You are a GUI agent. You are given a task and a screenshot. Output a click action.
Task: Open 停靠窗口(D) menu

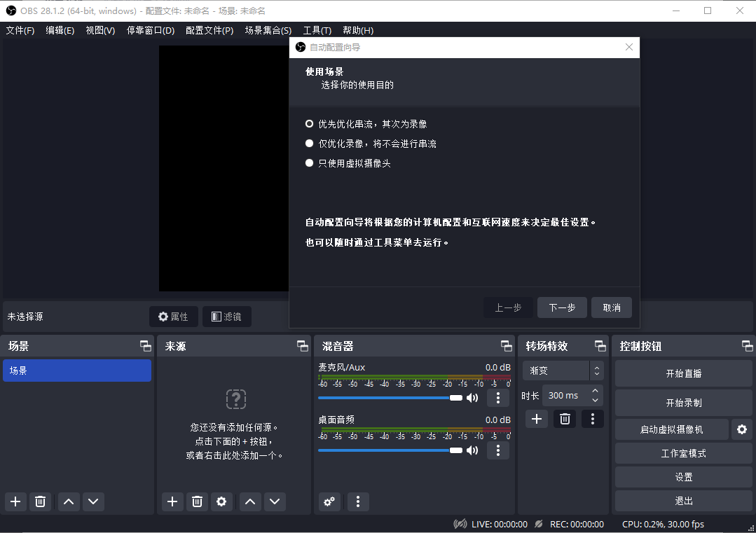[151, 30]
